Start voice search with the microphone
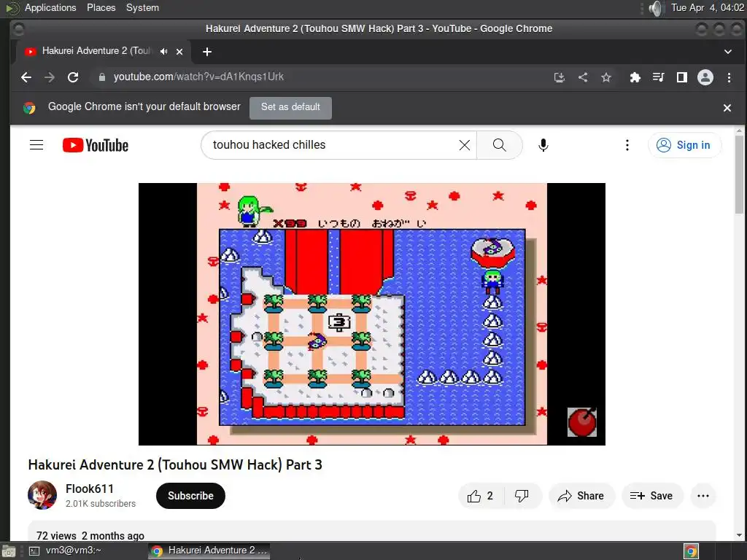Viewport: 747px width, 560px height. [543, 145]
